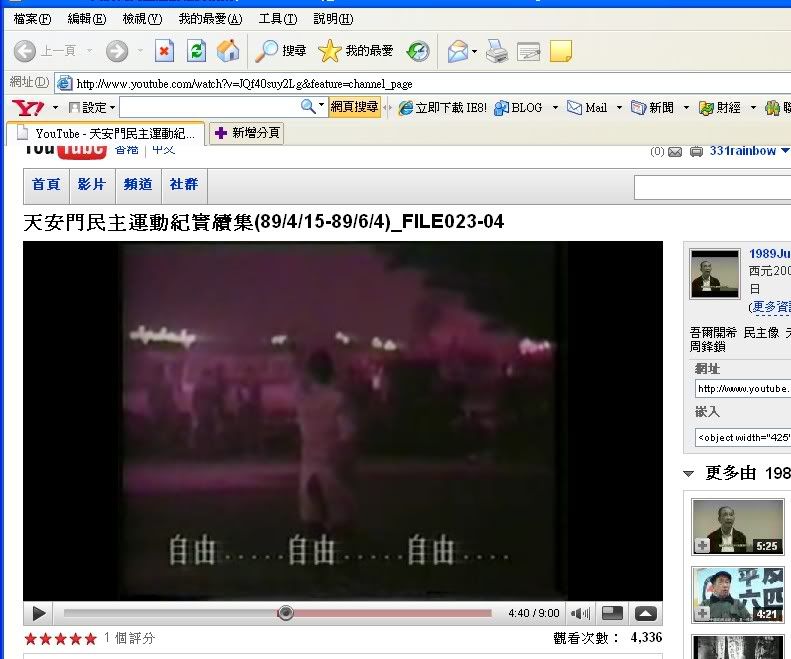Open 檢視(V) View menu
The height and width of the screenshot is (659, 791).
142,19
